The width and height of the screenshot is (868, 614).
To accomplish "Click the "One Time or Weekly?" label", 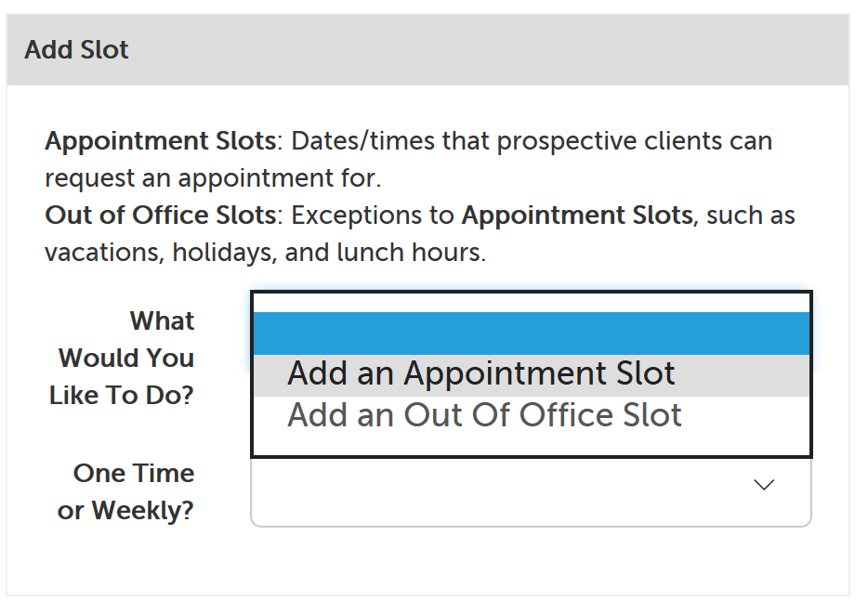I will coord(126,492).
